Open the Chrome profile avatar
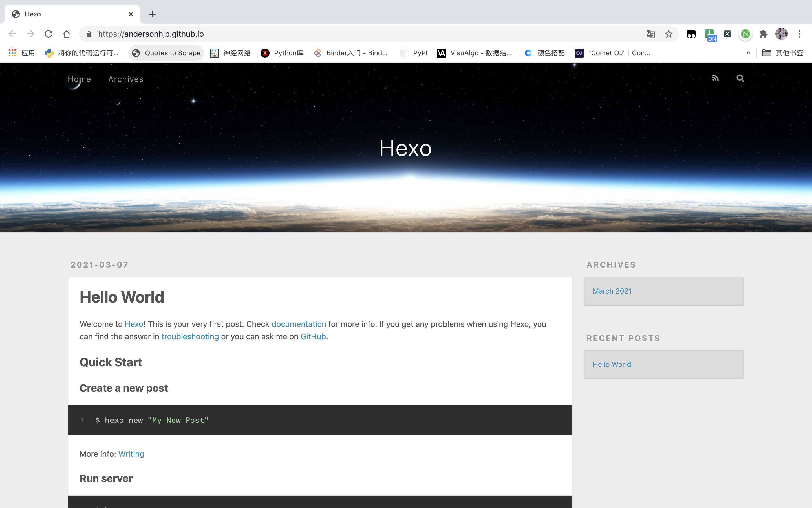The width and height of the screenshot is (812, 508). click(x=782, y=34)
